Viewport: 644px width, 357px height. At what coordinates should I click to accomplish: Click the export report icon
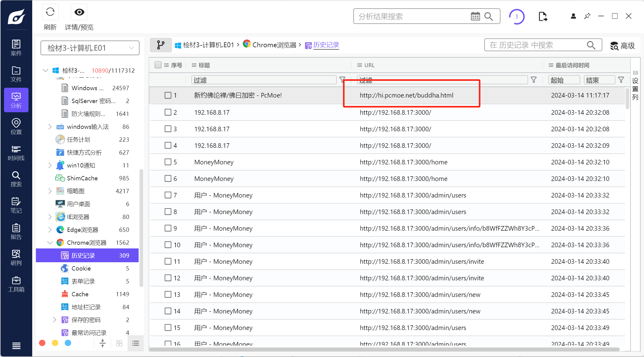coord(543,16)
